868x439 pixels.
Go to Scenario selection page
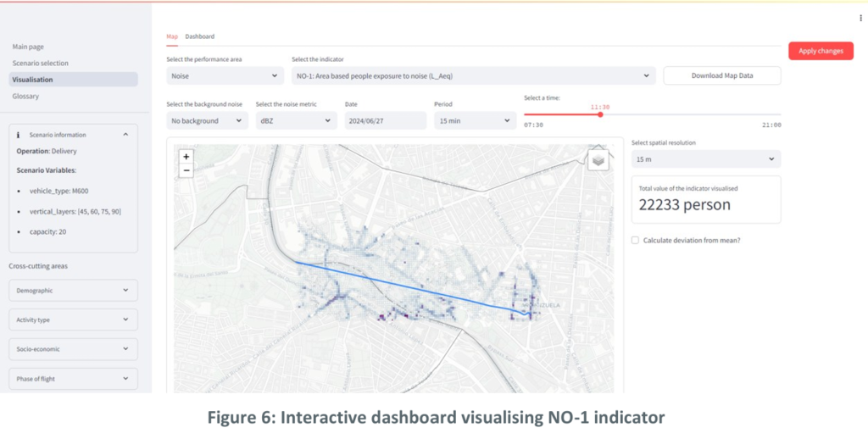coord(41,63)
